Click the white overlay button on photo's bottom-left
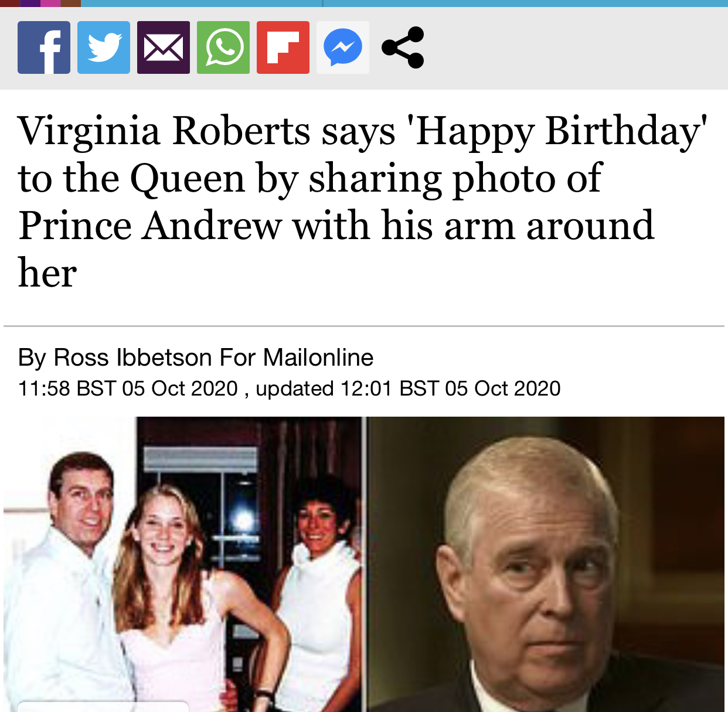 103,706
